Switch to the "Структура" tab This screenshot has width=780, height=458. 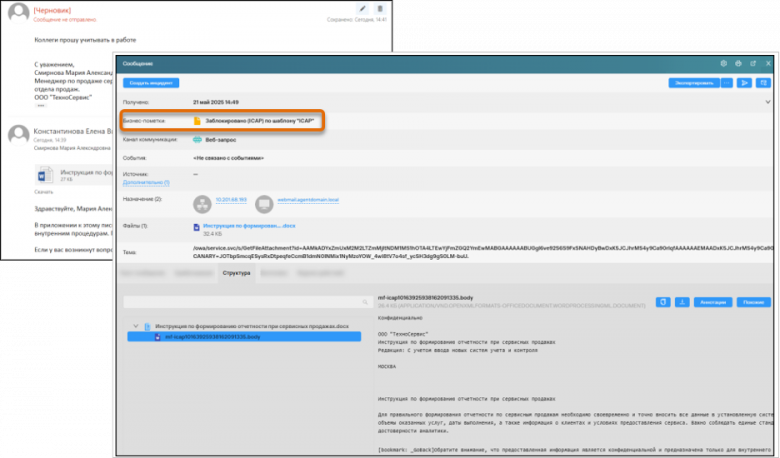[x=237, y=272]
